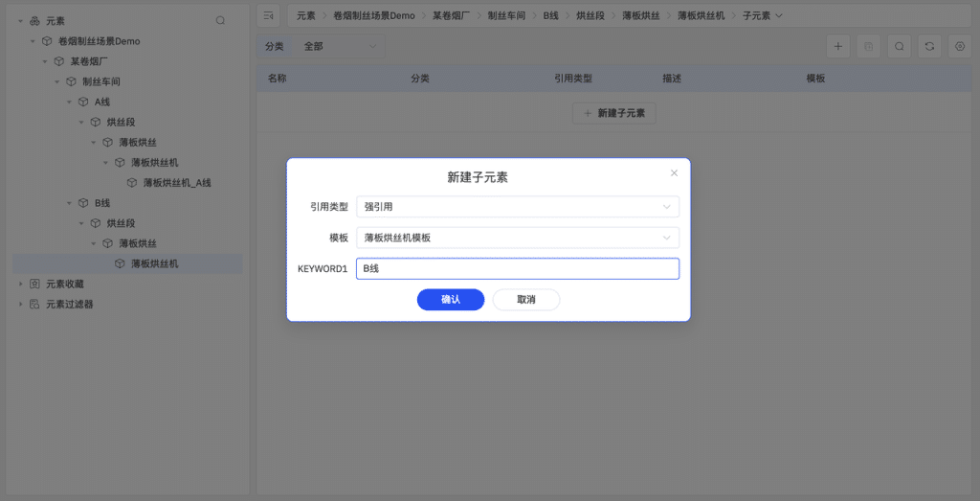
Task: Click B线 in the breadcrumb
Action: 550,15
